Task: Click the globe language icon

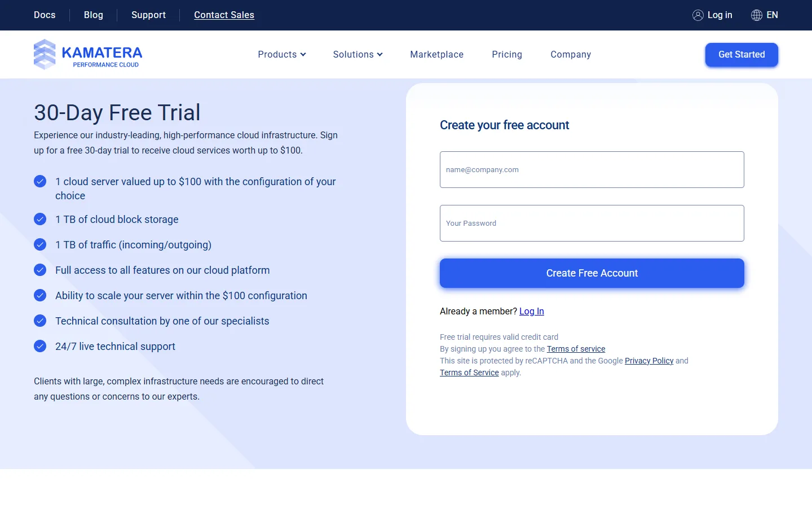Action: click(757, 15)
